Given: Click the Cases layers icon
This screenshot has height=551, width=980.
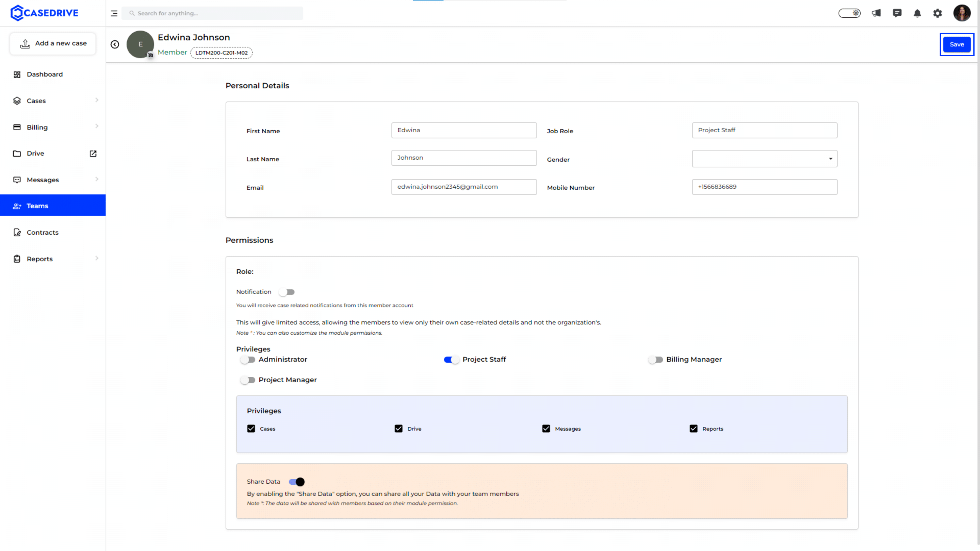Looking at the screenshot, I should [17, 101].
